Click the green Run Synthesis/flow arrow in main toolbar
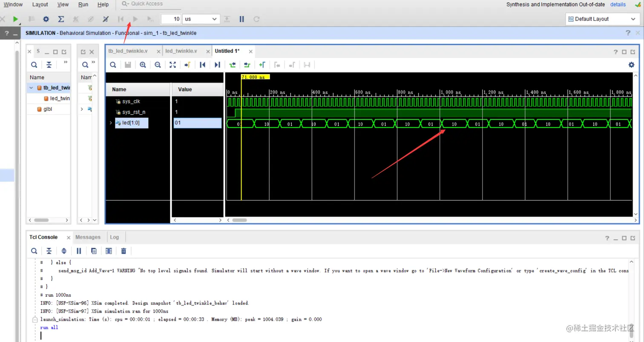 click(x=15, y=19)
